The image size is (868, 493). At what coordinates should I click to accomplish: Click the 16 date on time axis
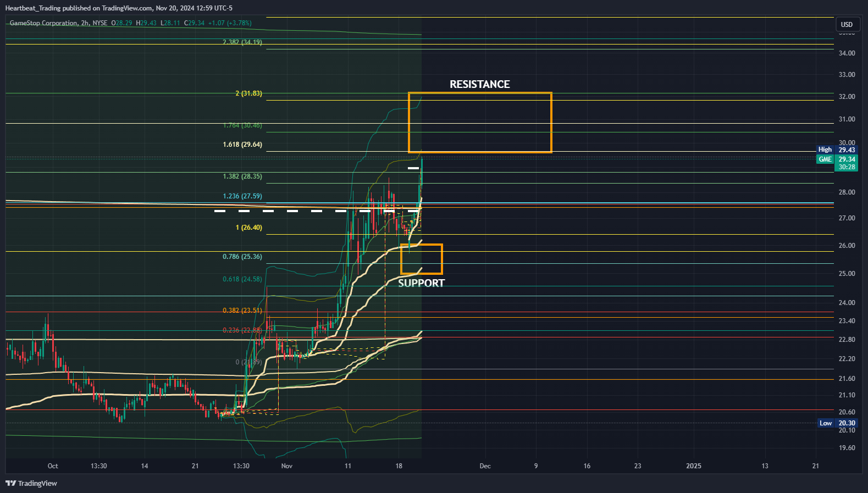click(587, 466)
